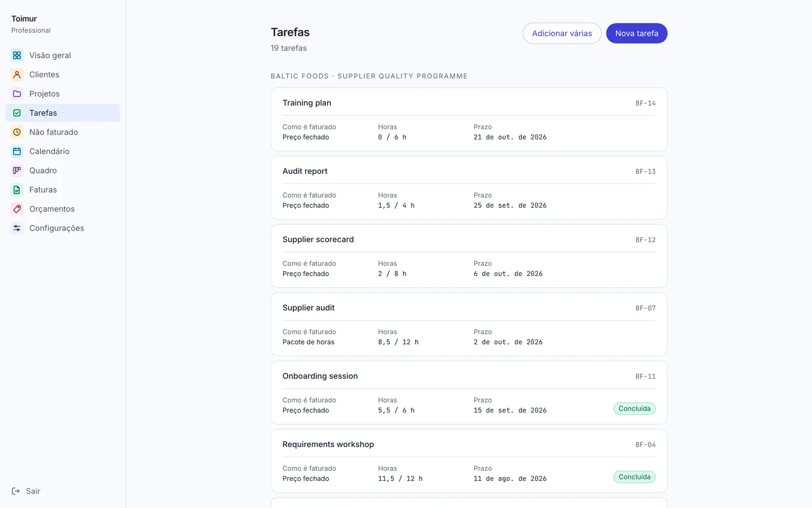The image size is (812, 508).
Task: Click the 6 de out. de 2026 deadline
Action: tap(508, 274)
